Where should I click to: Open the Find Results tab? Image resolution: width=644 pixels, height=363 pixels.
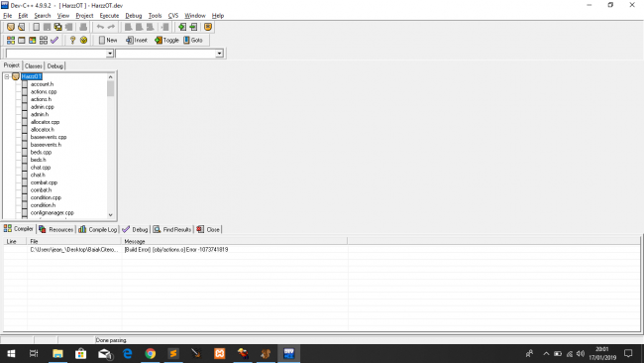pos(172,229)
